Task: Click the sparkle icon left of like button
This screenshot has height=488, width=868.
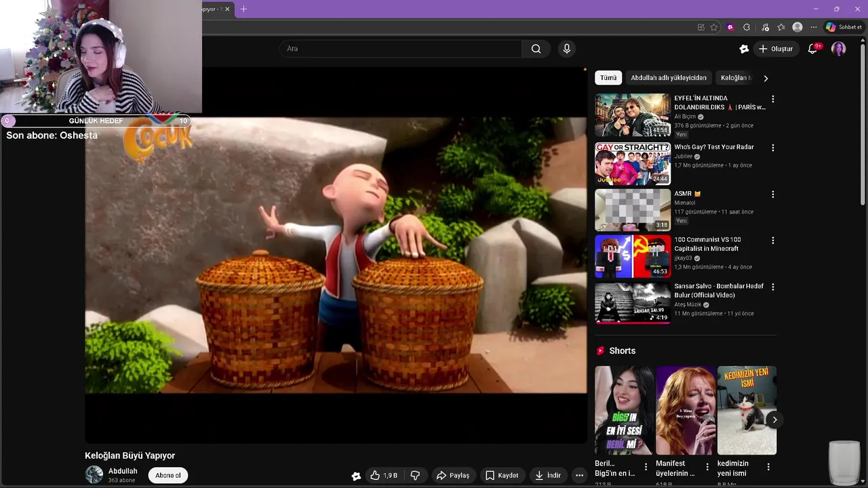Action: click(x=356, y=476)
